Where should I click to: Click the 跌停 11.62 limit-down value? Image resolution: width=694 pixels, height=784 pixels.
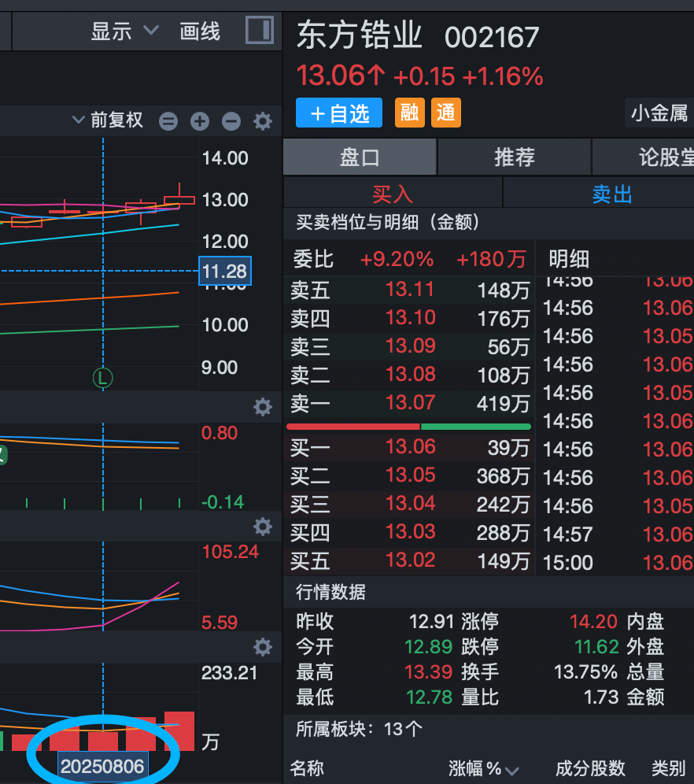coord(596,647)
